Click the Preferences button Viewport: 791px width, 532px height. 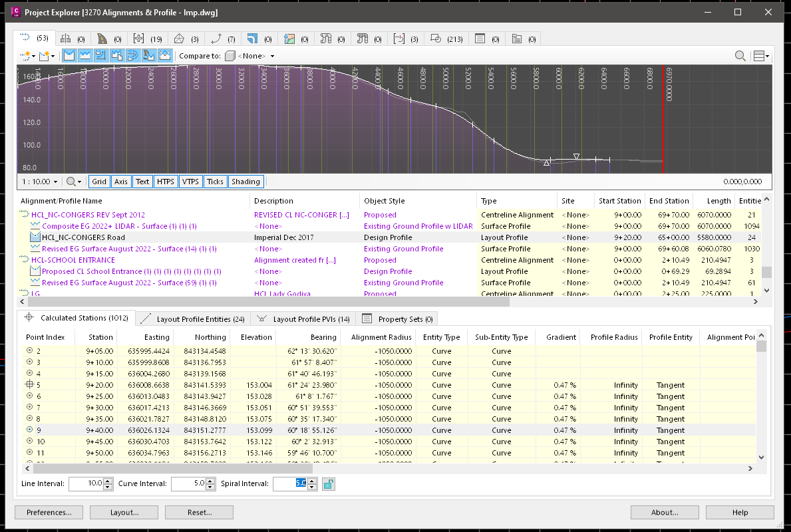point(49,512)
